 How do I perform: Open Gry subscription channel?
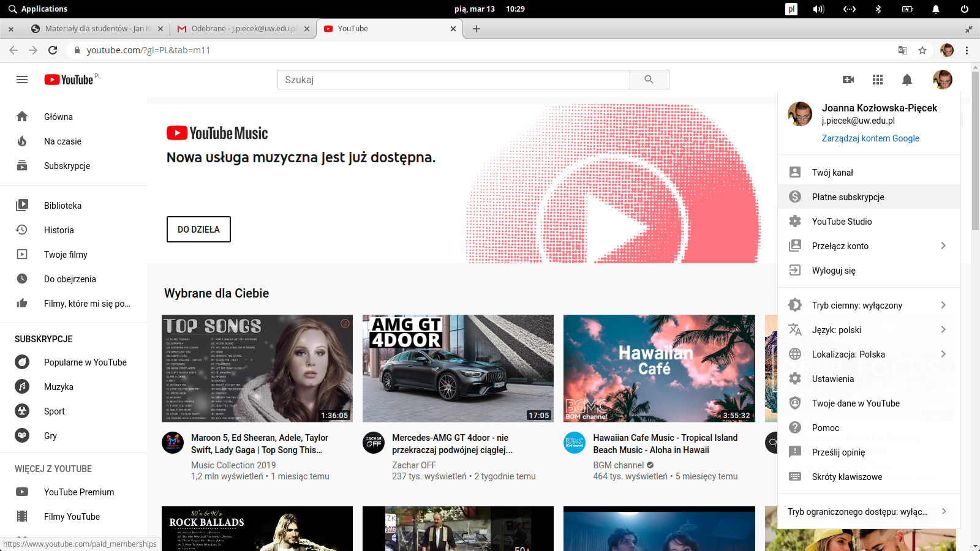(x=73, y=436)
